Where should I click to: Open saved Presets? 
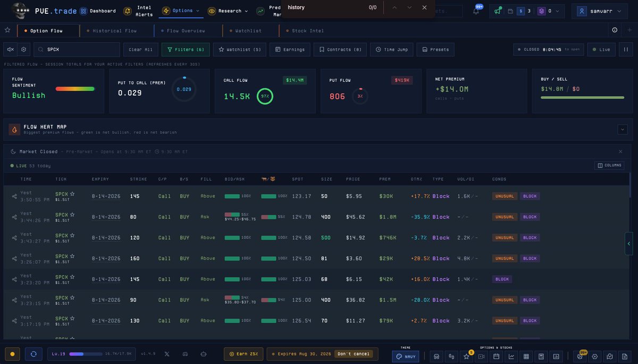pyautogui.click(x=435, y=49)
